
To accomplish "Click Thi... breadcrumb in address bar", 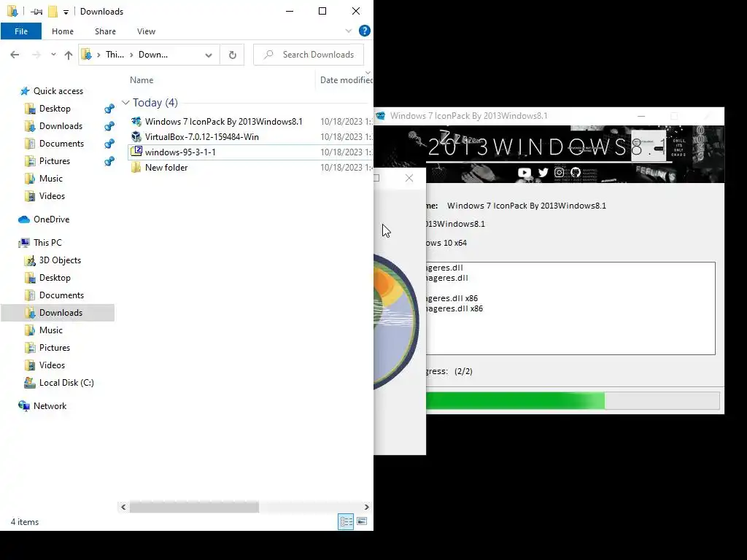I will (115, 55).
